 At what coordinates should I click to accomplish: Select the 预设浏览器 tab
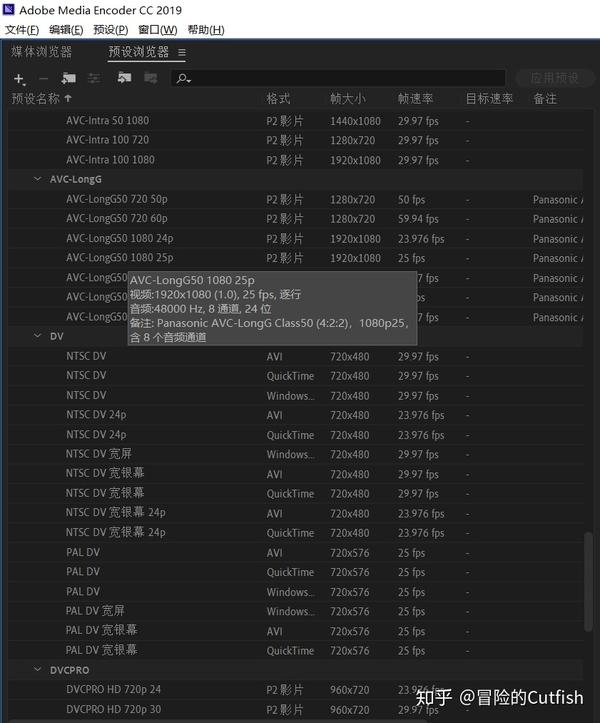139,52
